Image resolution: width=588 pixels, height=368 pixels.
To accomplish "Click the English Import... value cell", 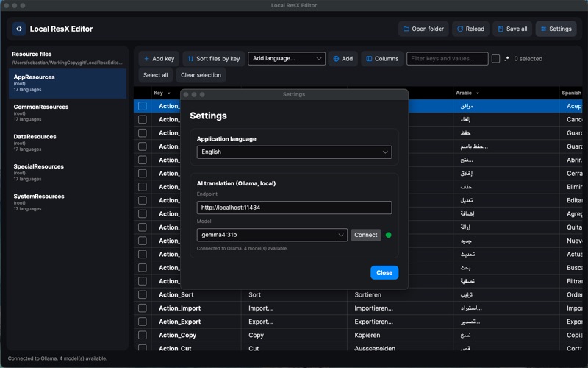I will 294,308.
